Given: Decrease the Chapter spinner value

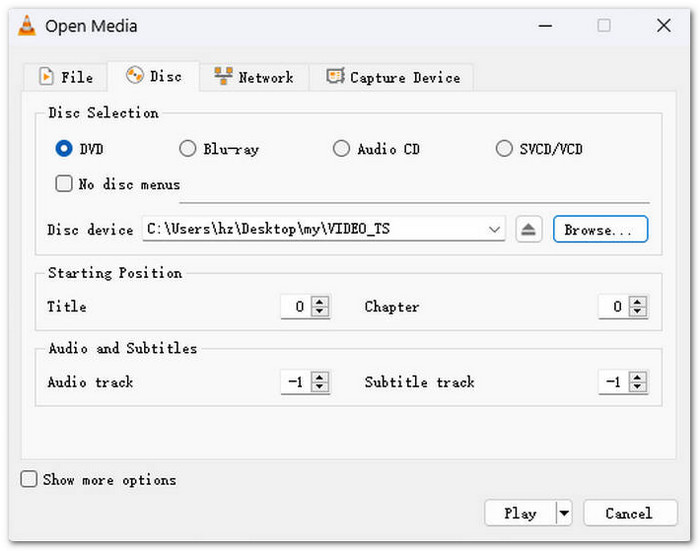Looking at the screenshot, I should point(637,312).
